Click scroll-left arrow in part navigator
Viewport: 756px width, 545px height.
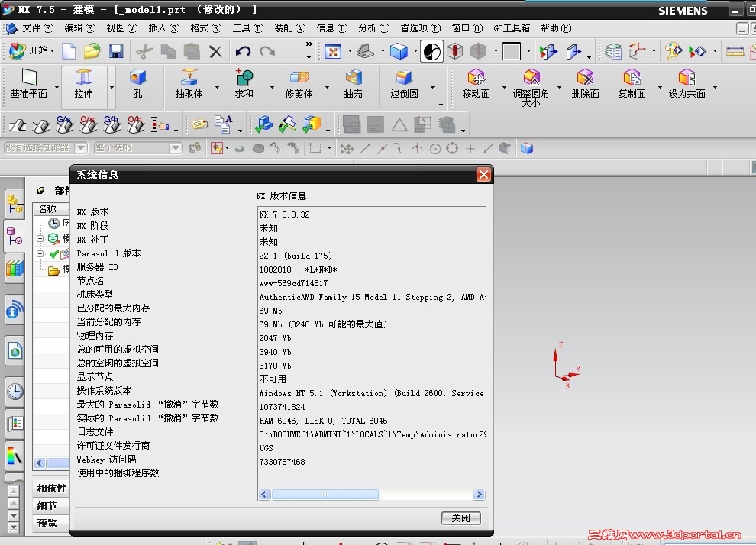point(40,463)
